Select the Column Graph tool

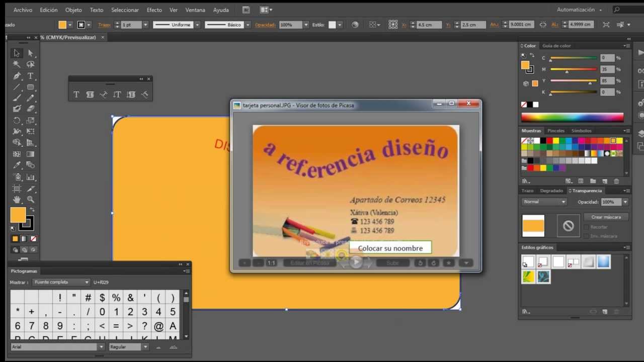(31, 177)
